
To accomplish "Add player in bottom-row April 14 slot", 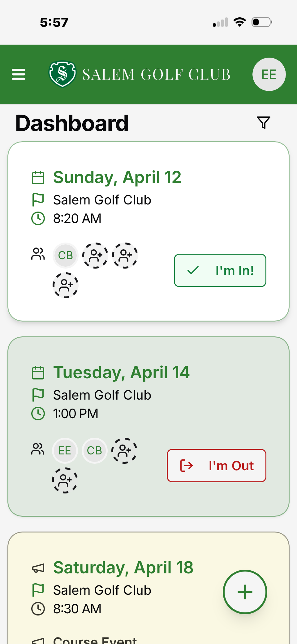I will (x=65, y=480).
